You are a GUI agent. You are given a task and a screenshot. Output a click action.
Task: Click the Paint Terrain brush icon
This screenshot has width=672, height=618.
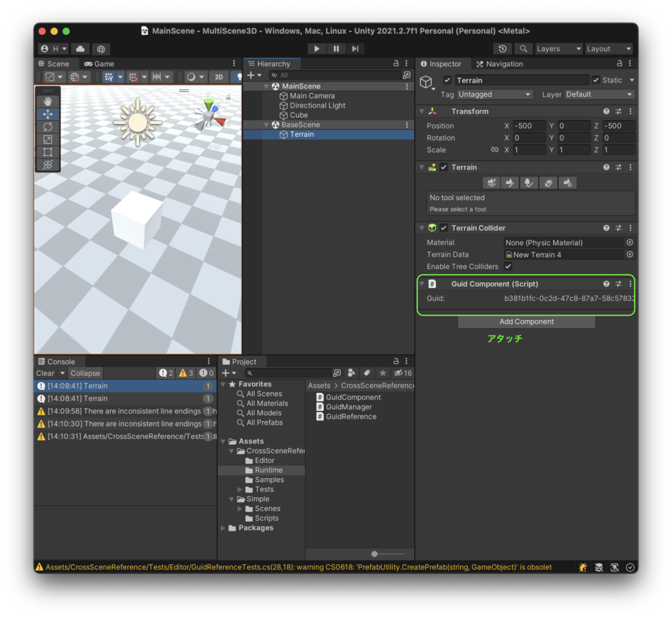click(510, 183)
